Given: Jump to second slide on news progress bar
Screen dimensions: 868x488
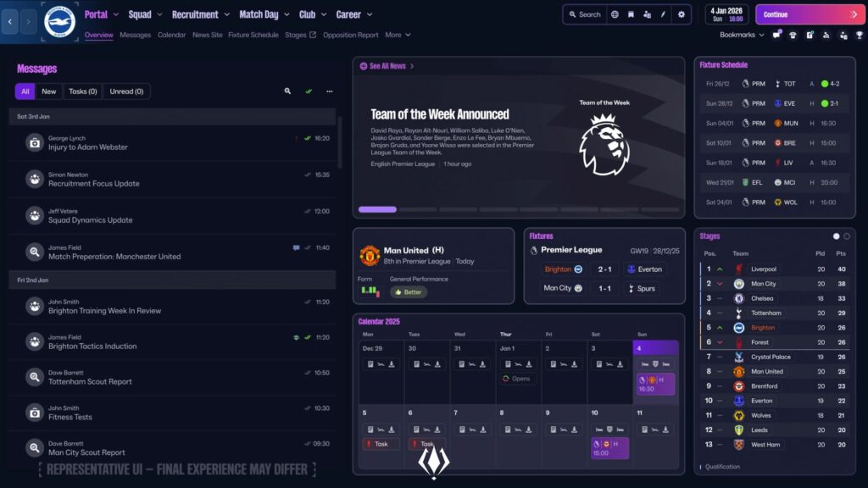Looking at the screenshot, I should pos(418,210).
